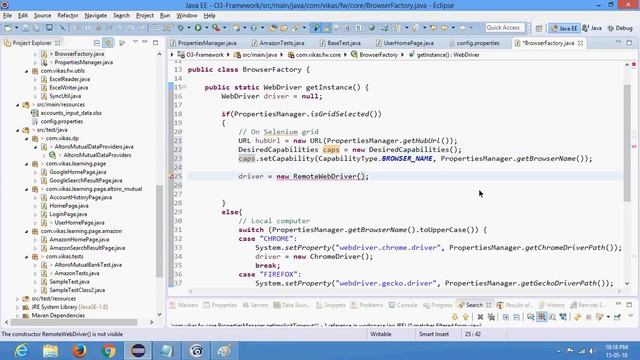640x360 pixels.
Task: Click the Quick Access field
Action: point(504,28)
